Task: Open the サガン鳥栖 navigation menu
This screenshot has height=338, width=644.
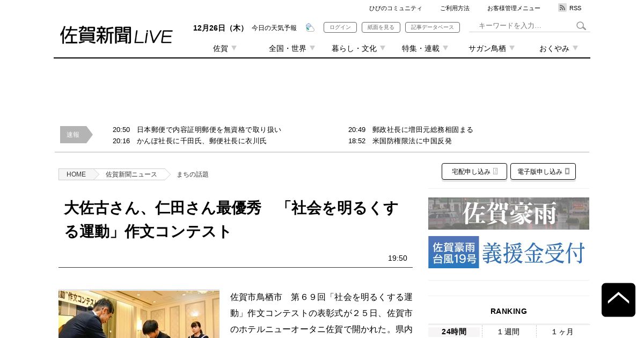Action: 487,48
